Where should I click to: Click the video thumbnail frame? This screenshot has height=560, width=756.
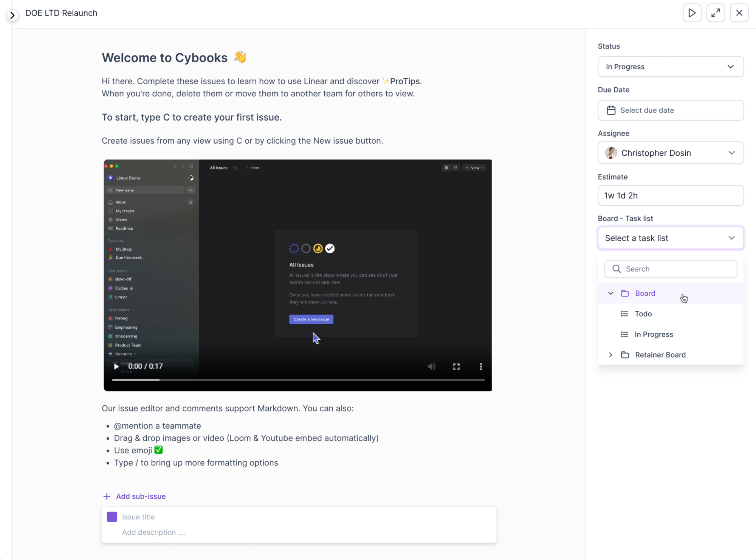tap(297, 275)
